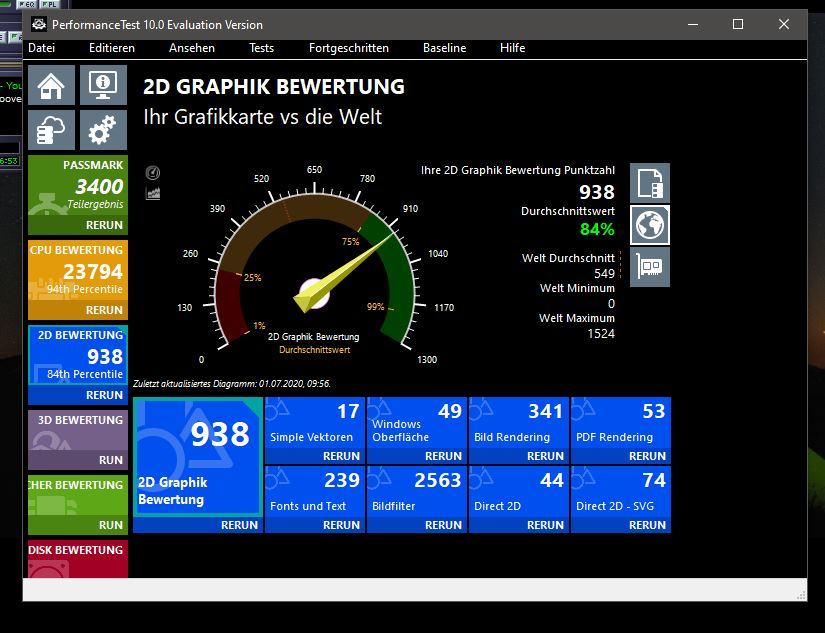Maximize the PerformanceTest window
Screen dimensions: 825x633
pos(738,24)
